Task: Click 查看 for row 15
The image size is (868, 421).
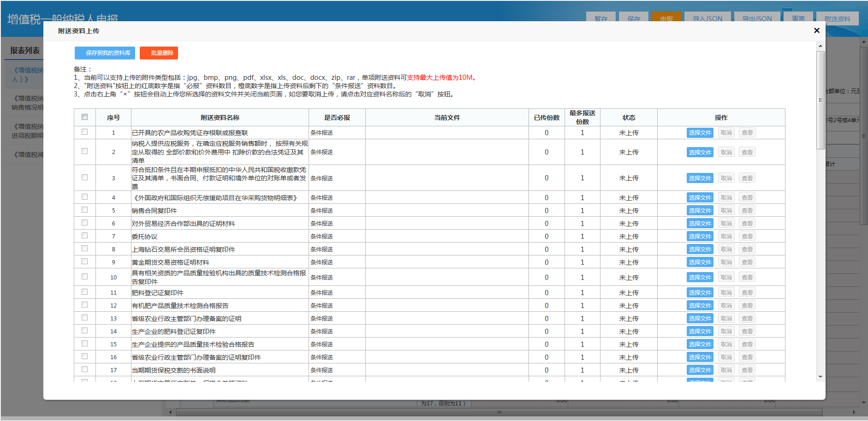Action: click(747, 344)
